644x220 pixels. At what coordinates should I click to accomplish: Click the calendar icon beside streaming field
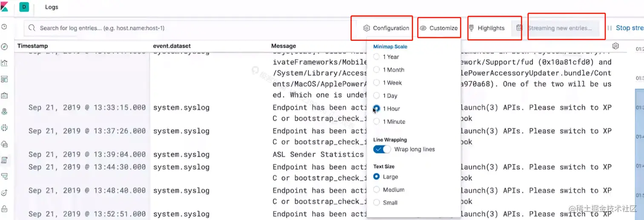tap(519, 28)
